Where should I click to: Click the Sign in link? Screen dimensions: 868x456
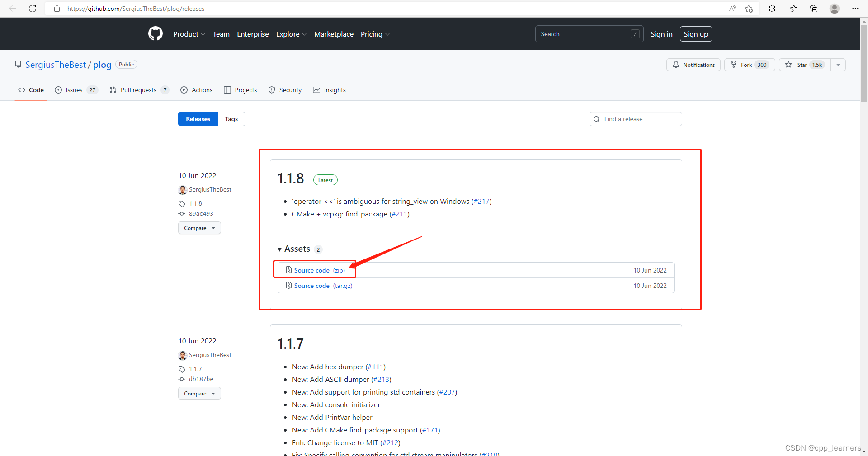[x=661, y=34]
